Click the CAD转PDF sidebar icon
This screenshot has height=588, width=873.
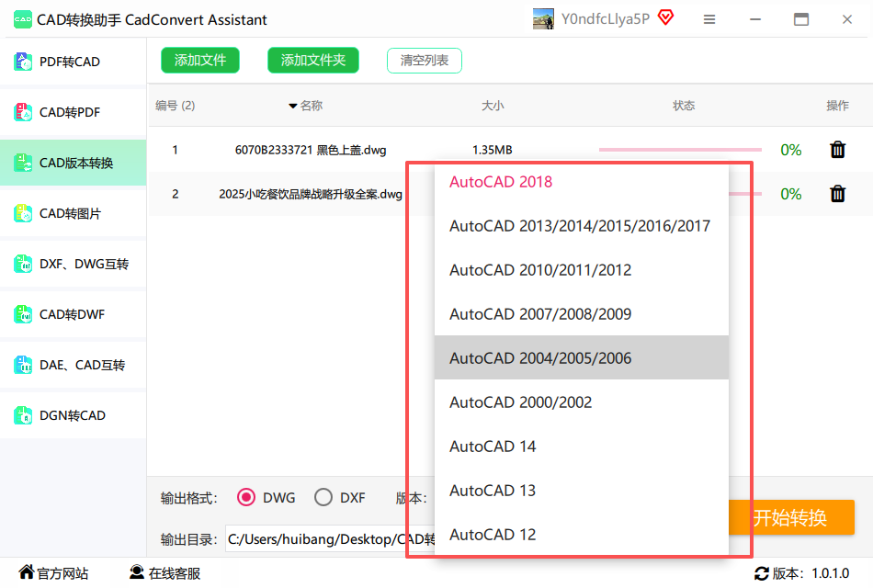tap(23, 112)
